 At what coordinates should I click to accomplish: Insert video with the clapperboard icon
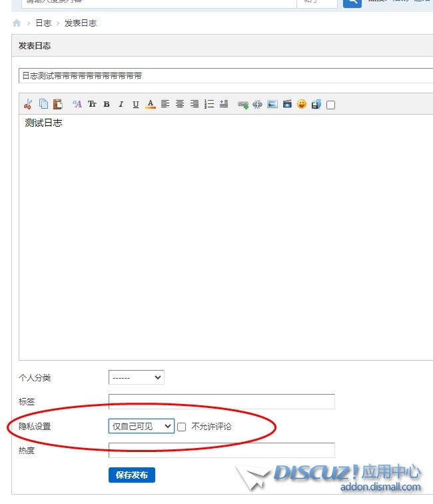[x=287, y=104]
